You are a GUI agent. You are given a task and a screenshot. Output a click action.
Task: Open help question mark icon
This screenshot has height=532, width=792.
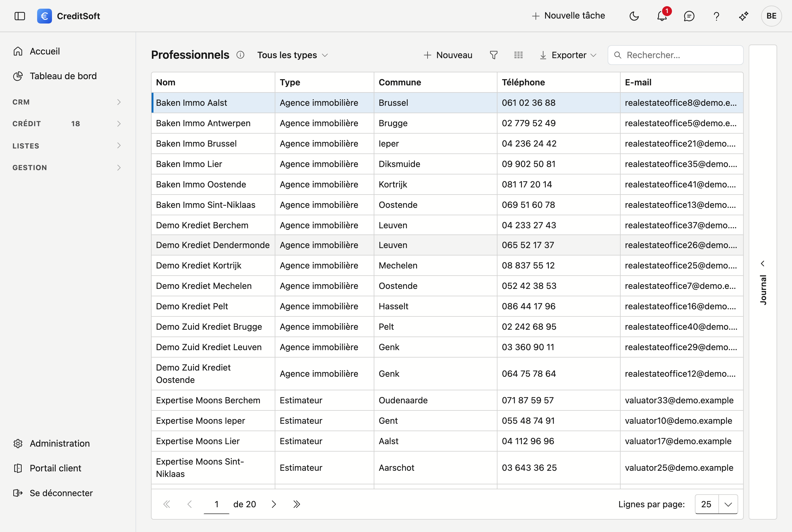click(716, 16)
